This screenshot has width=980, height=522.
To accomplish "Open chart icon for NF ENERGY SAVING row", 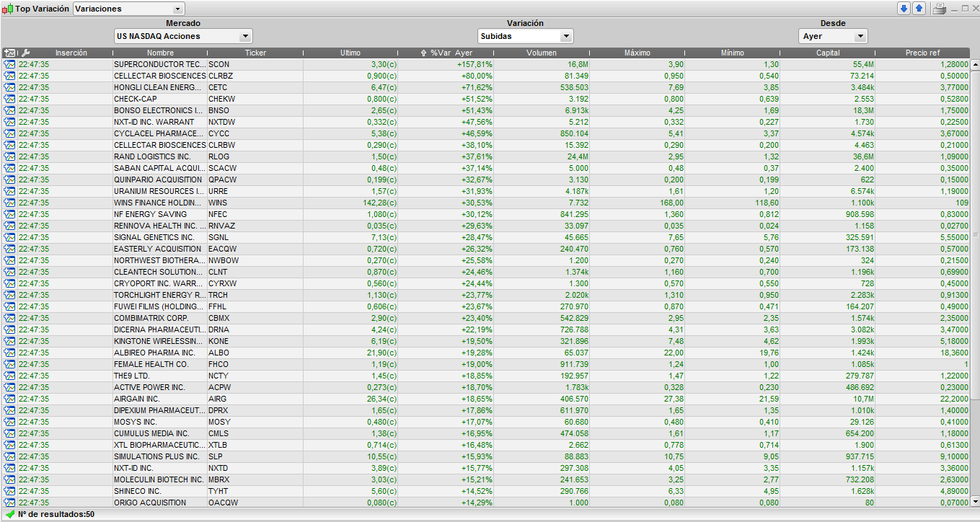I will [x=9, y=214].
